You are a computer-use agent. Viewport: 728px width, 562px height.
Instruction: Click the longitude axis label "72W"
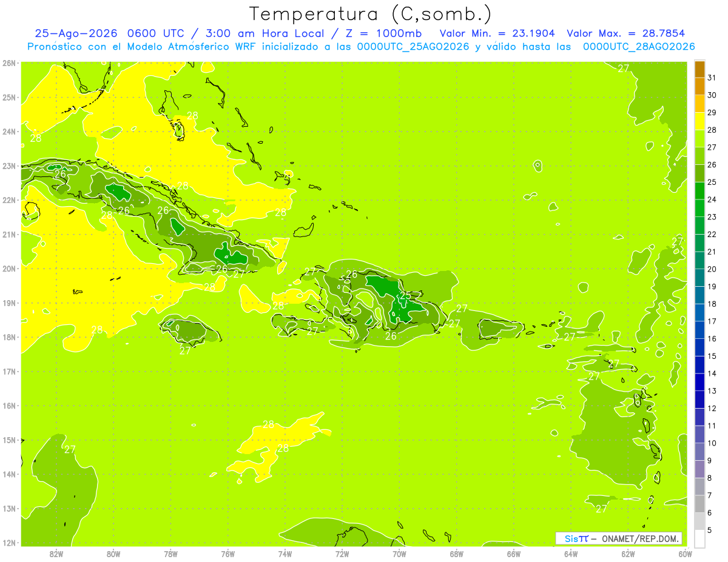(x=342, y=554)
